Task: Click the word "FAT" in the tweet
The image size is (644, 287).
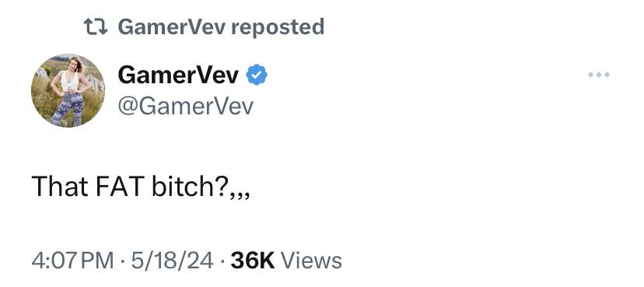Action: click(x=120, y=186)
